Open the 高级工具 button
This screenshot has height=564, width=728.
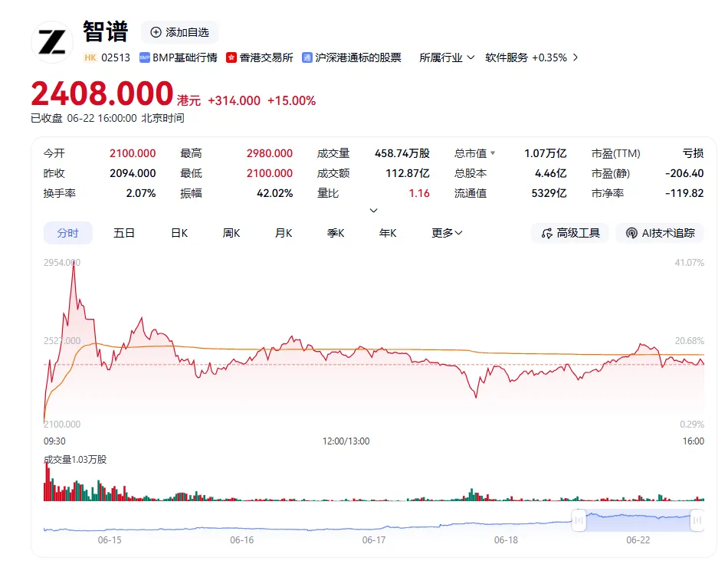pos(571,233)
